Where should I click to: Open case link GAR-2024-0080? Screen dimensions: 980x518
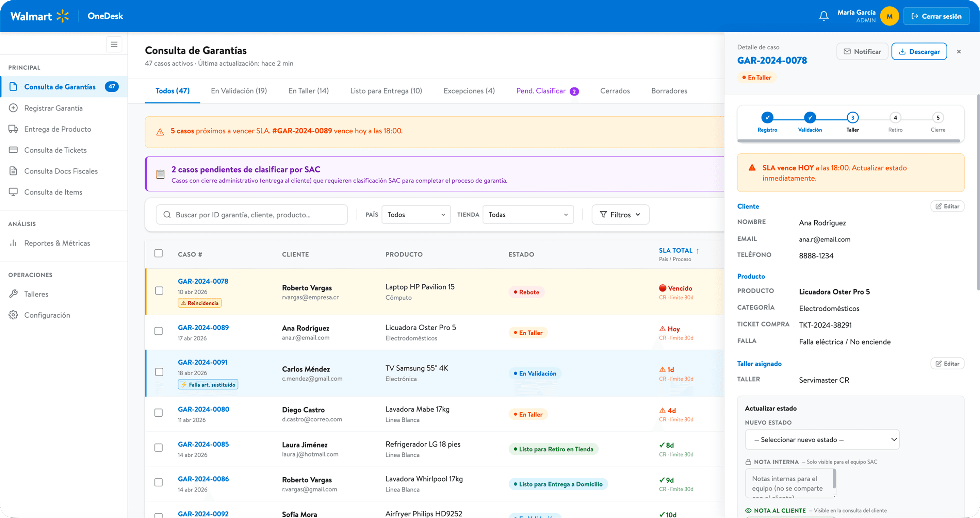[203, 409]
